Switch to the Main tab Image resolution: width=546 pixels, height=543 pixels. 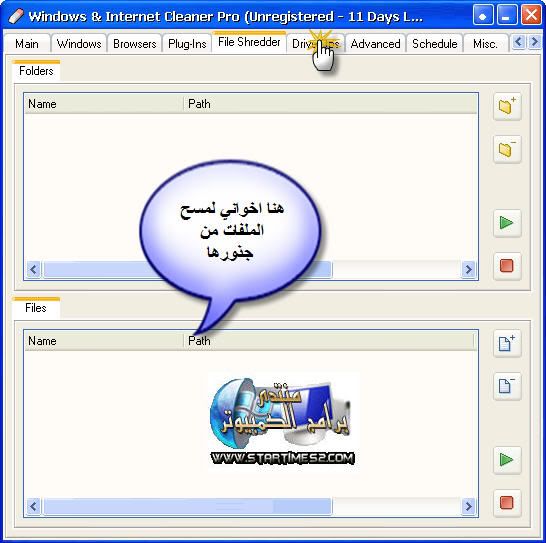[x=27, y=44]
